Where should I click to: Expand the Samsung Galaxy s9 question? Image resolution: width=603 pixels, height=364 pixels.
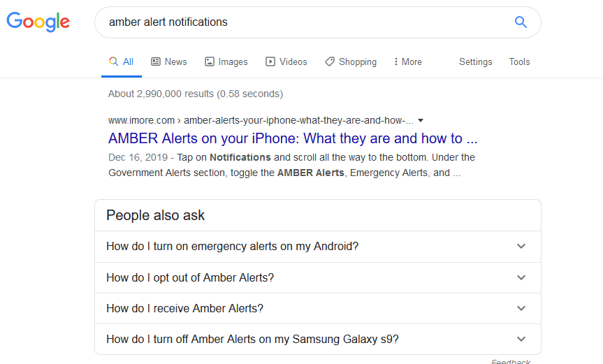coord(521,340)
